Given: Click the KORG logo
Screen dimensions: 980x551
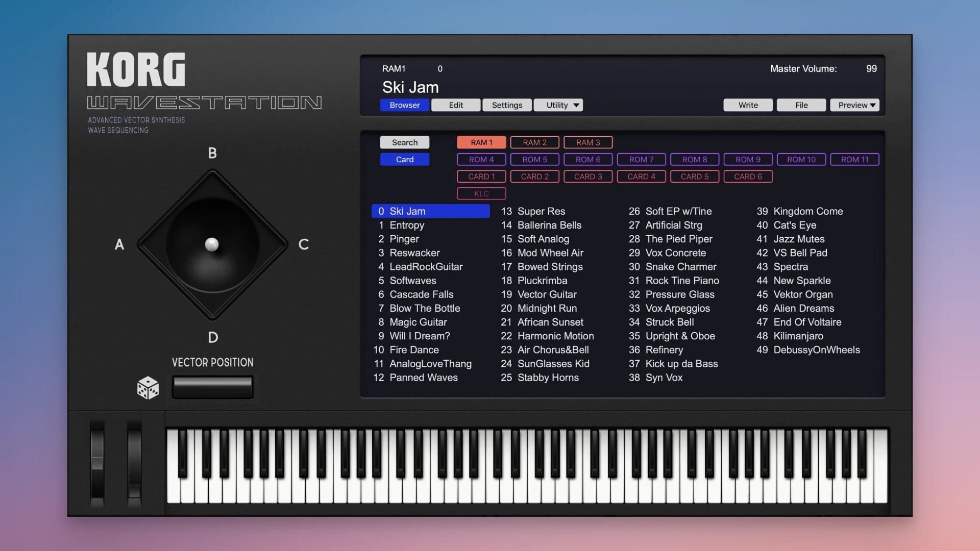Looking at the screenshot, I should tap(136, 70).
